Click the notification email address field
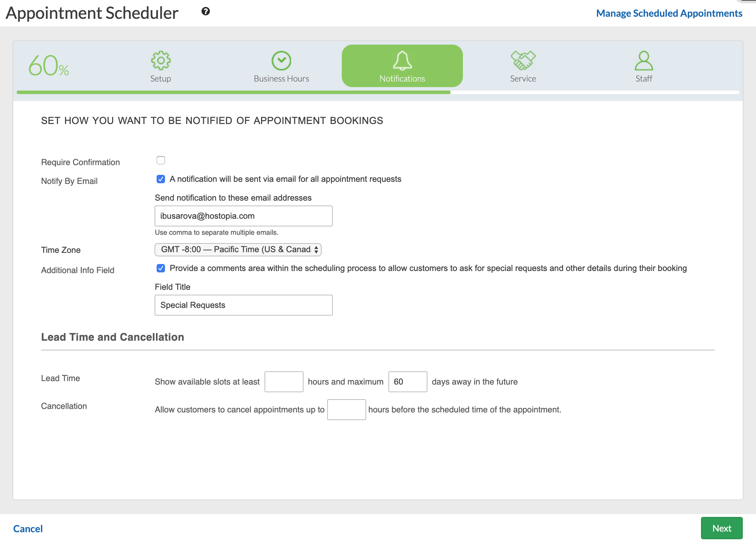Image resolution: width=756 pixels, height=542 pixels. pos(244,216)
